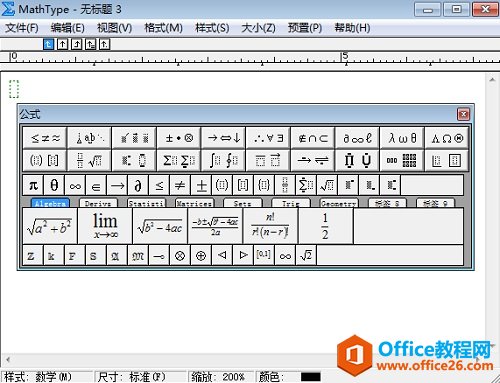Open the subscript and superscript templates palette
This screenshot has height=383, width=500.
pyautogui.click(x=134, y=160)
